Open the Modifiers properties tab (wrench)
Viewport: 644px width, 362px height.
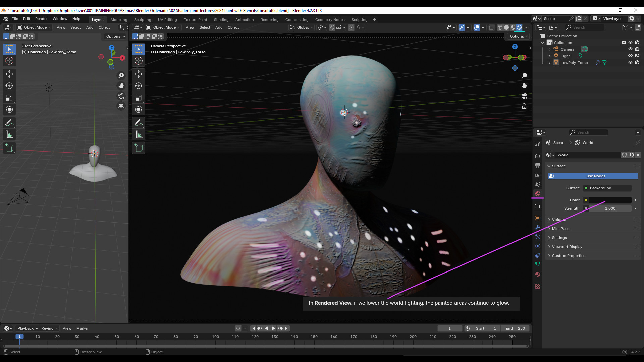click(538, 227)
